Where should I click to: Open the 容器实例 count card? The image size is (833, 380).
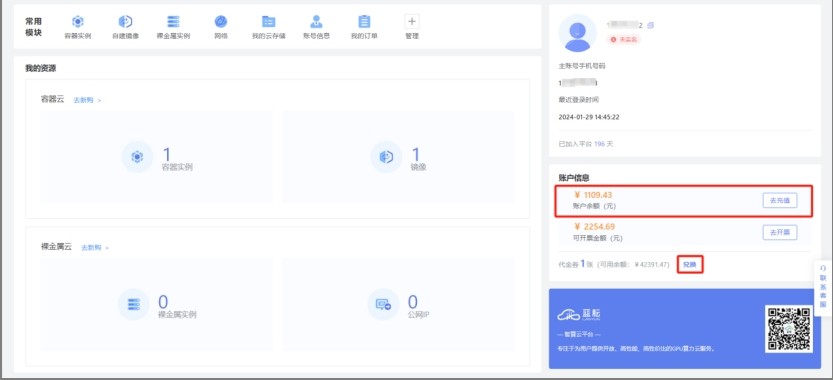pyautogui.click(x=157, y=157)
